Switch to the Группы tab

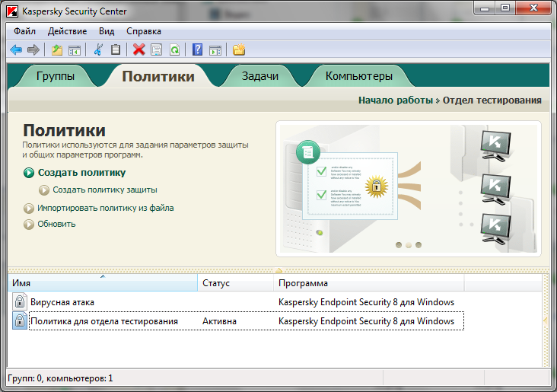point(56,76)
